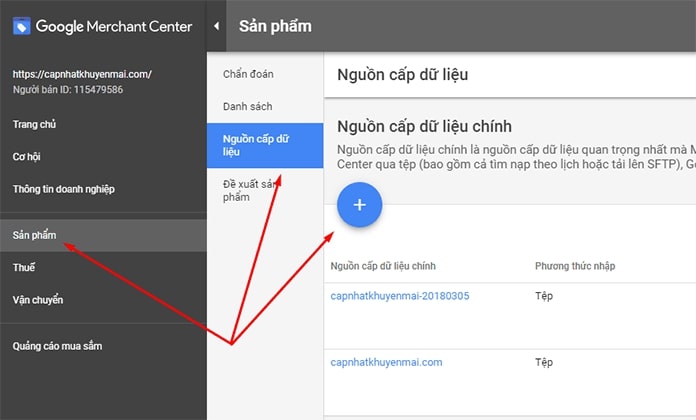Click the blue plus add feed button

click(360, 205)
